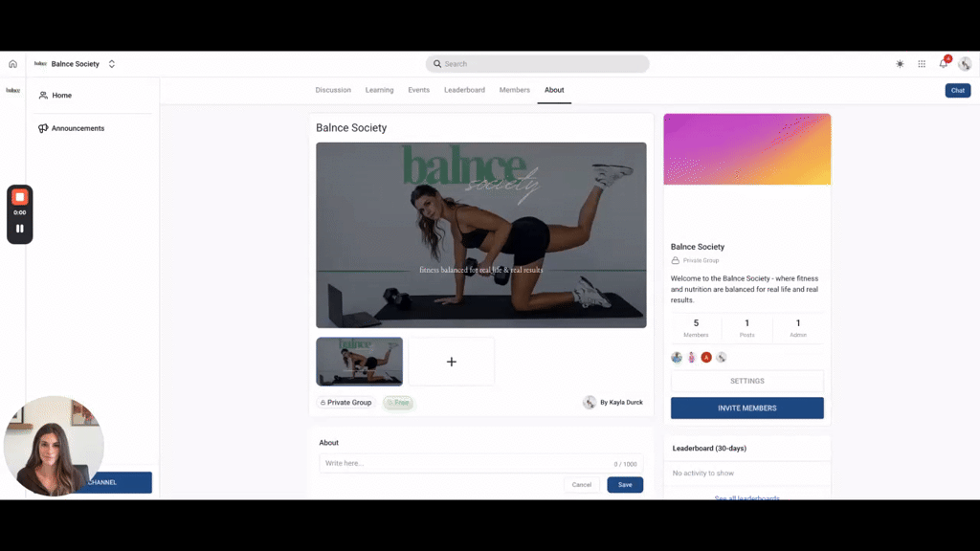Click the By Kayla Durck author name
The height and width of the screenshot is (551, 980).
621,403
